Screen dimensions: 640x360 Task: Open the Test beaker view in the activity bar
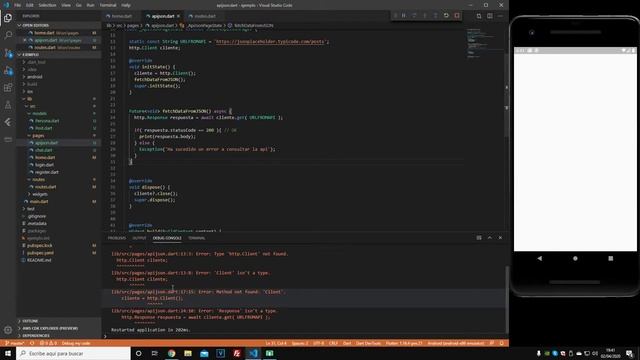8,105
